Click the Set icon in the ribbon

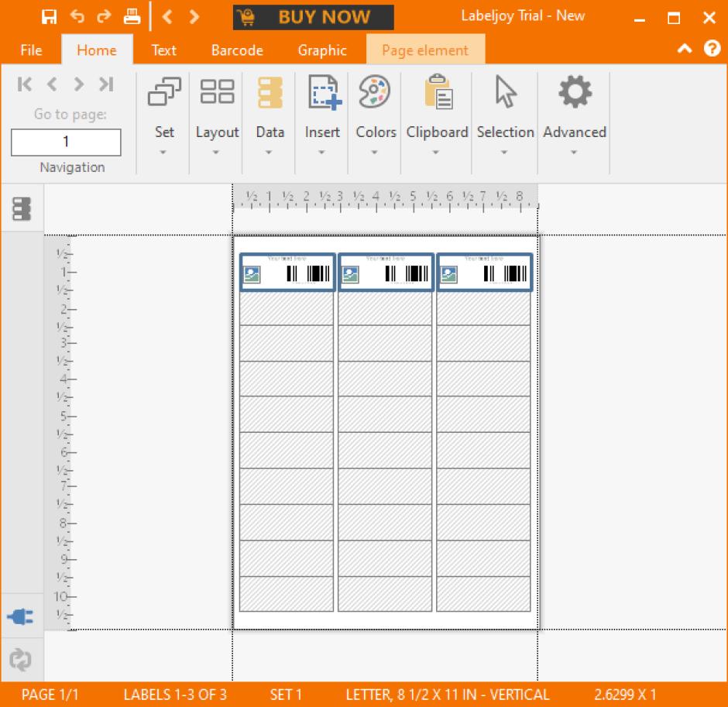coord(164,91)
